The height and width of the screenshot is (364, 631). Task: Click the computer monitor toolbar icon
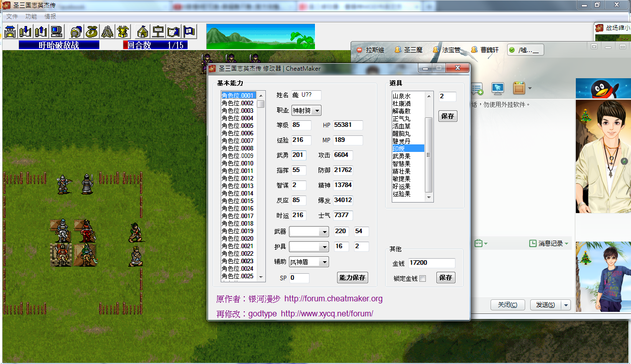(57, 32)
